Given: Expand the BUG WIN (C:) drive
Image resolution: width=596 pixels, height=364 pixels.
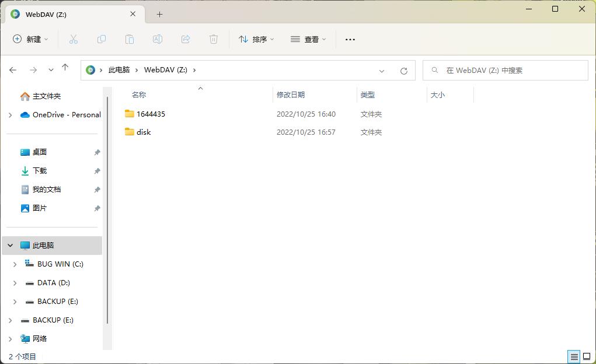Looking at the screenshot, I should click(15, 264).
